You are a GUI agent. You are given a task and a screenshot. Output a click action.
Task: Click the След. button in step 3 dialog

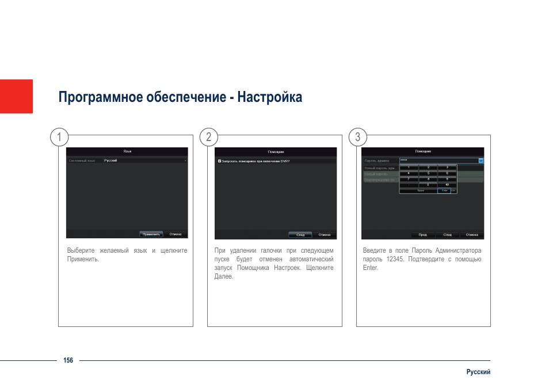click(448, 235)
